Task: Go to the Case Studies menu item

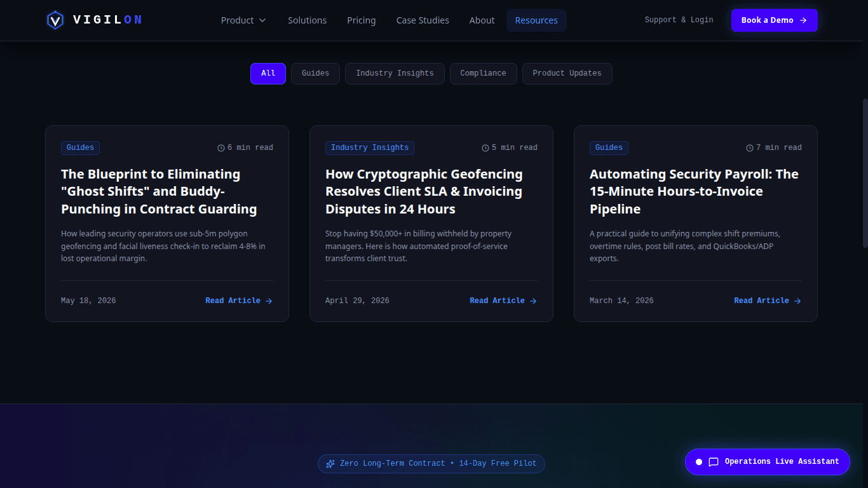Action: 423,20
